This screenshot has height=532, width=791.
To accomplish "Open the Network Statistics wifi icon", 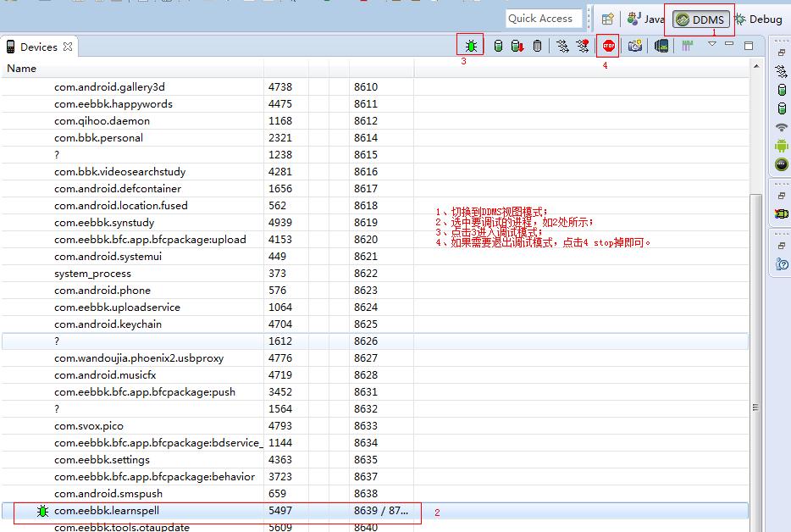I will click(782, 127).
